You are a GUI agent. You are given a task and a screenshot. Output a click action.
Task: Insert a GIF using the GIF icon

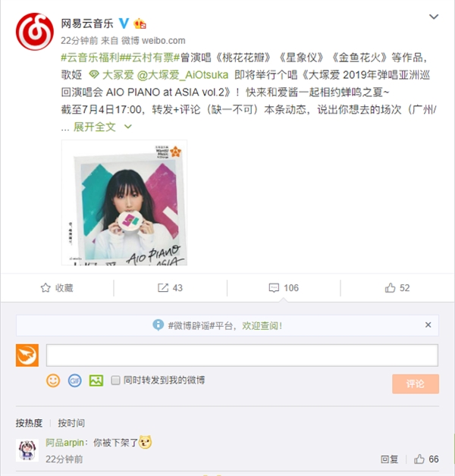(x=75, y=380)
